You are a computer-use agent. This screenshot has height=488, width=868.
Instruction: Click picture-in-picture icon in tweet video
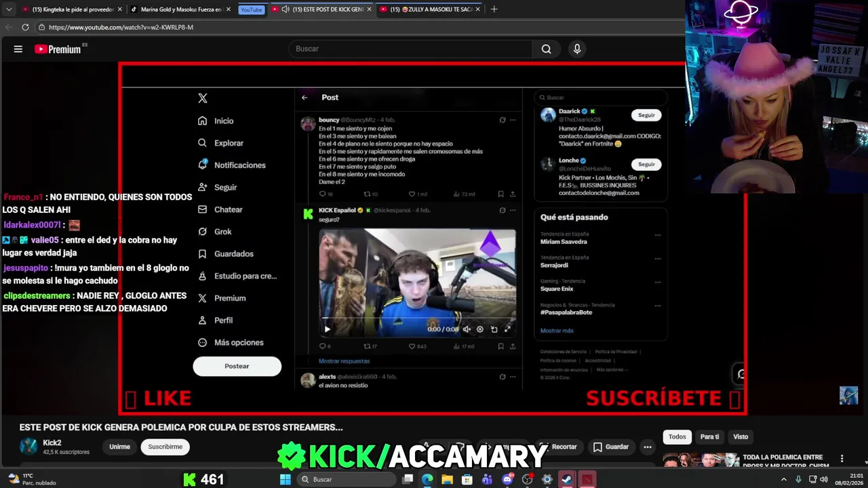coord(494,329)
